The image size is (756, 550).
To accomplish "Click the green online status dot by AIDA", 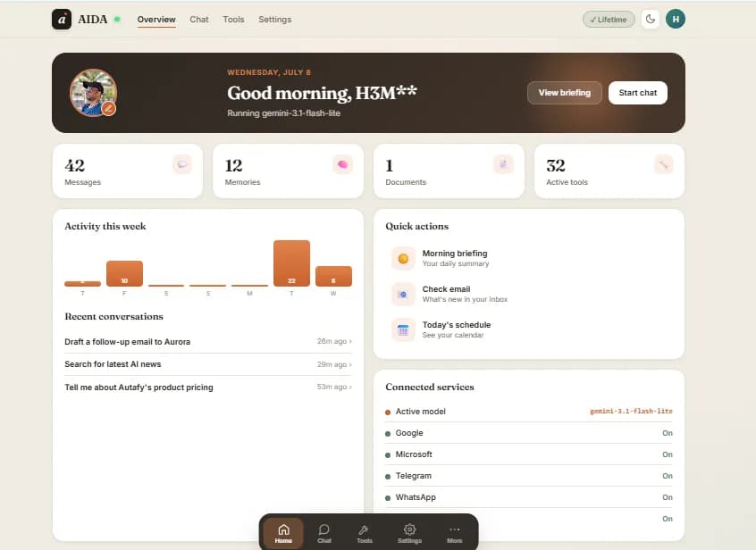I will (x=117, y=20).
